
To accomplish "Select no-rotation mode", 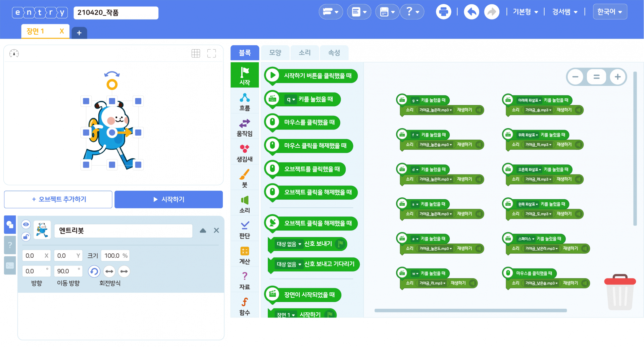I will coord(124,271).
